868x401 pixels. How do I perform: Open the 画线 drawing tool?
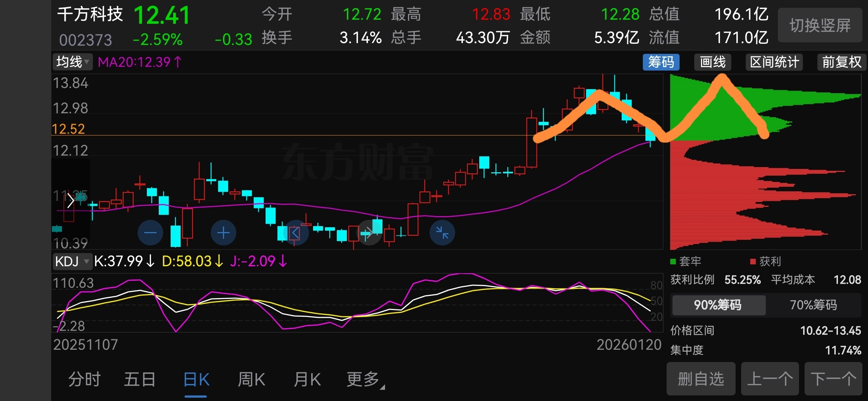pyautogui.click(x=713, y=62)
